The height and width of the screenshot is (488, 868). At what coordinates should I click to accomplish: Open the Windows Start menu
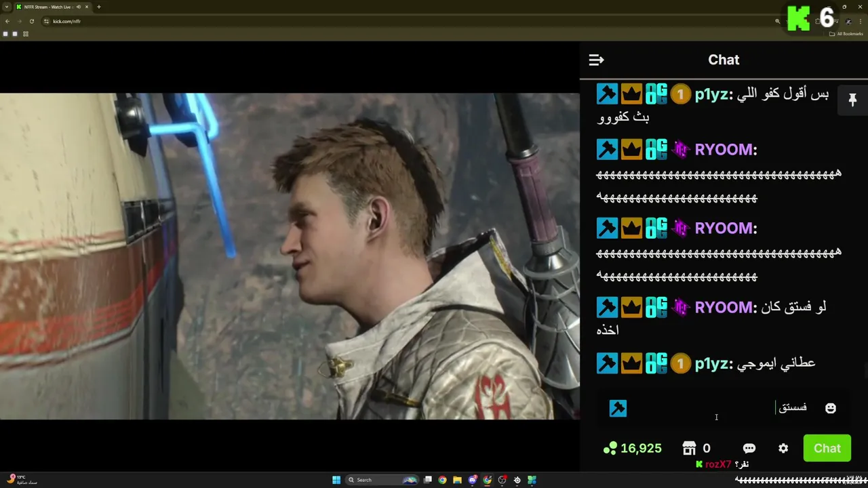(336, 480)
